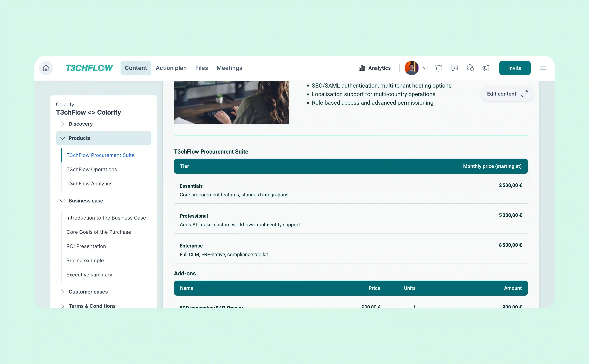Click the megaphone announcements icon
This screenshot has width=589, height=364.
point(486,68)
